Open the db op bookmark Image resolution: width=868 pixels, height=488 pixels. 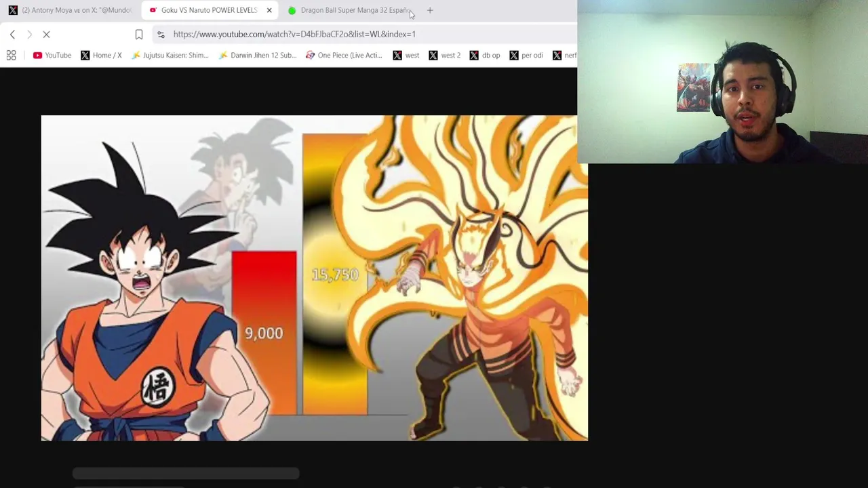pos(485,55)
